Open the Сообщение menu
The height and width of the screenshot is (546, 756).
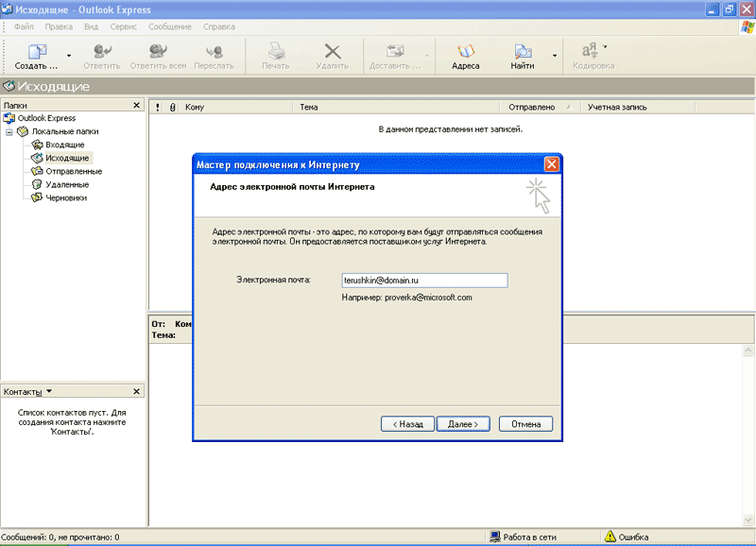pos(170,26)
